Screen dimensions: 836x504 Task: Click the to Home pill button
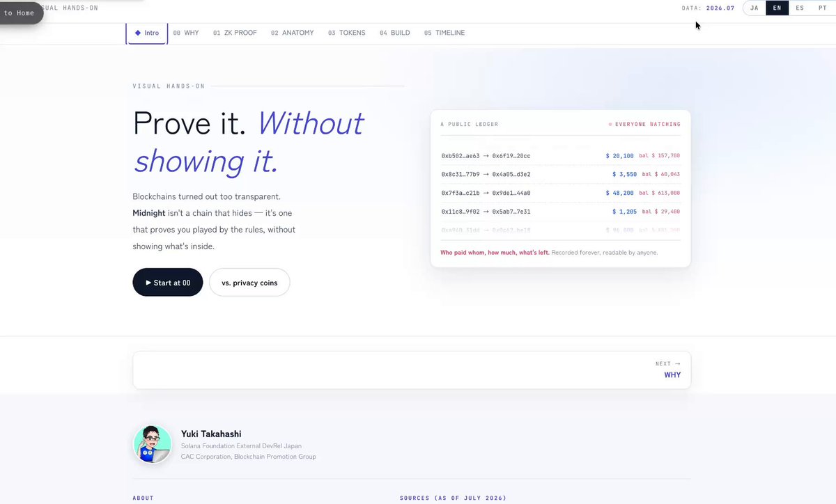click(20, 13)
